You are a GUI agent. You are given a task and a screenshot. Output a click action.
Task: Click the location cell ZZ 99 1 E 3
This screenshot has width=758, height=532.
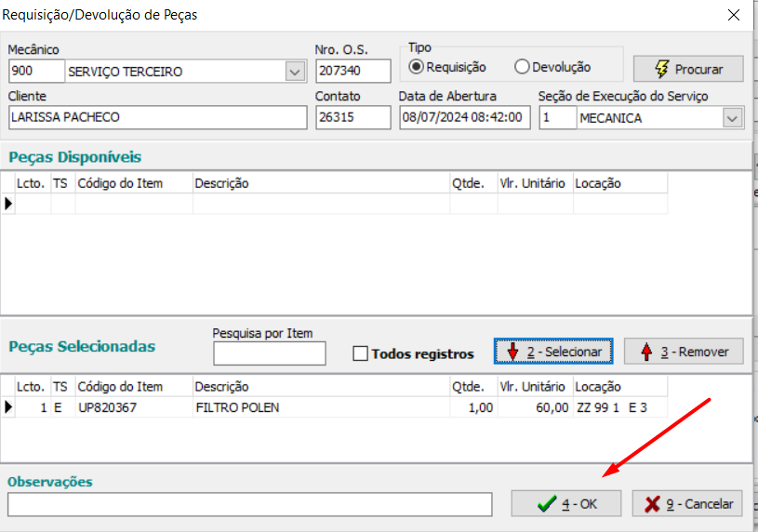[620, 407]
